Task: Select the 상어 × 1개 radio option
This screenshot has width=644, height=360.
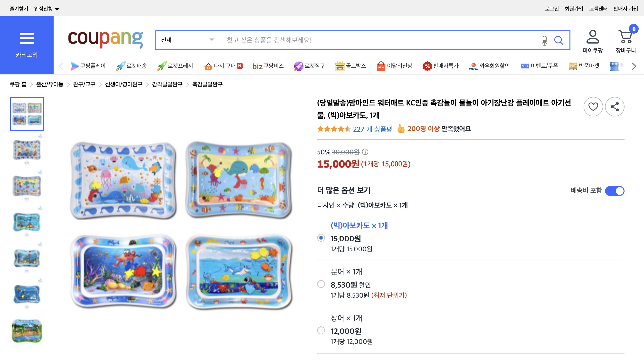Action: pyautogui.click(x=321, y=331)
